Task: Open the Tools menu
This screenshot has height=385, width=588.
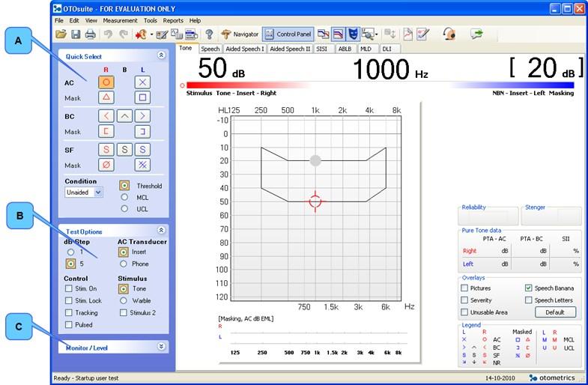Action: 151,21
